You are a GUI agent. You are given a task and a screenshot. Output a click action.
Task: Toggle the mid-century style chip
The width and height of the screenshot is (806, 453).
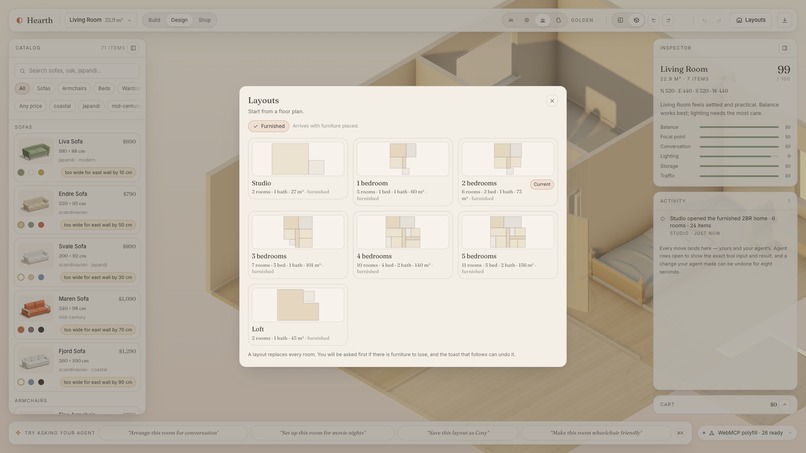[x=124, y=106]
